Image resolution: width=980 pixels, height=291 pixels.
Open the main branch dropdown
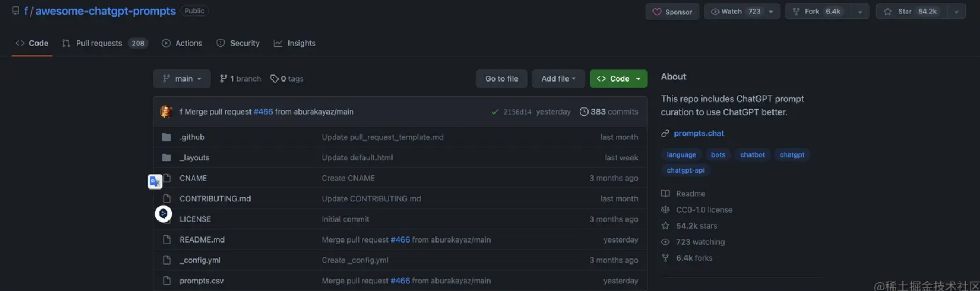coord(182,79)
